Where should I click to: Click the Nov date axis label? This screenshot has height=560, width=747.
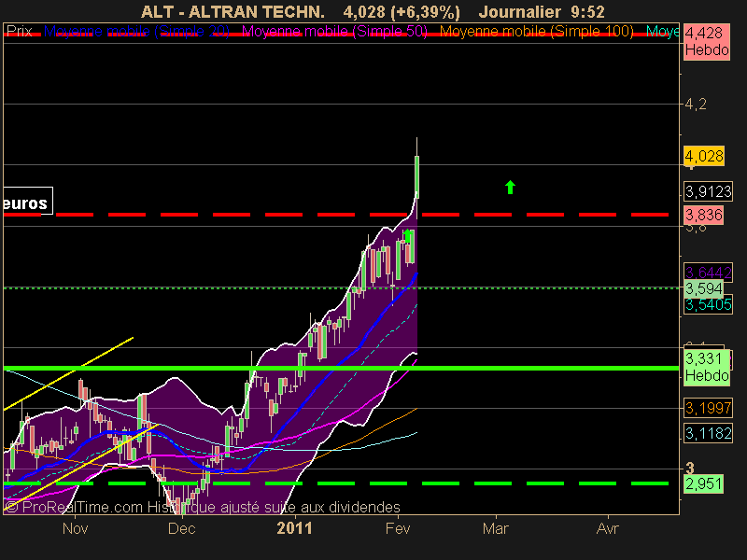(76, 529)
